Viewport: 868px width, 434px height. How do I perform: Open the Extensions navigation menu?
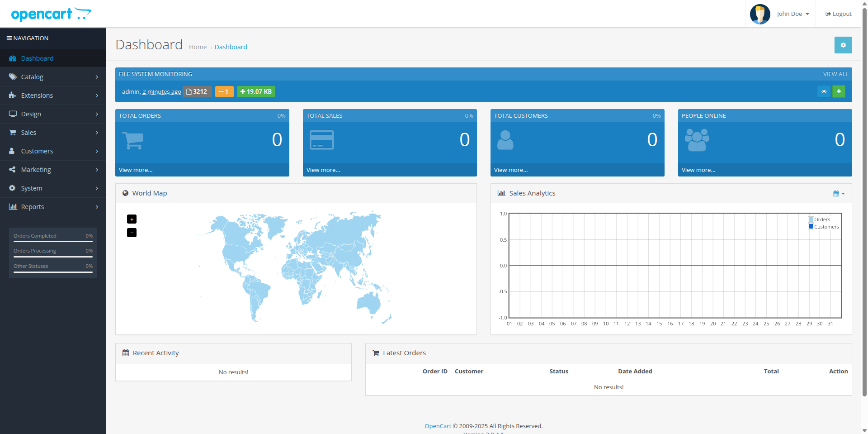pos(53,95)
